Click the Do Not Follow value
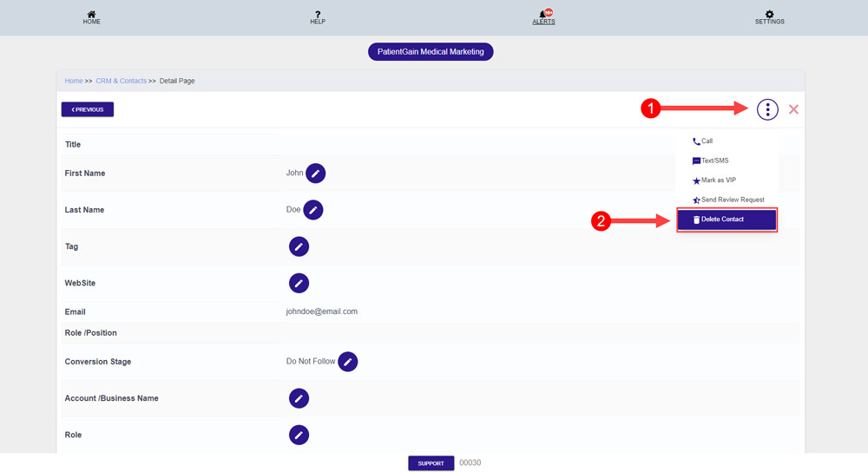868x472 pixels. click(x=311, y=361)
